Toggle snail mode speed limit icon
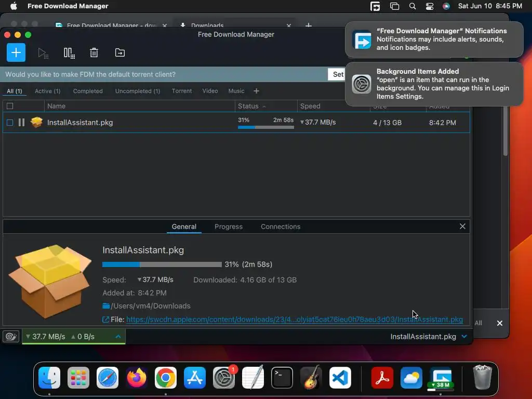This screenshot has height=399, width=532. [x=11, y=337]
